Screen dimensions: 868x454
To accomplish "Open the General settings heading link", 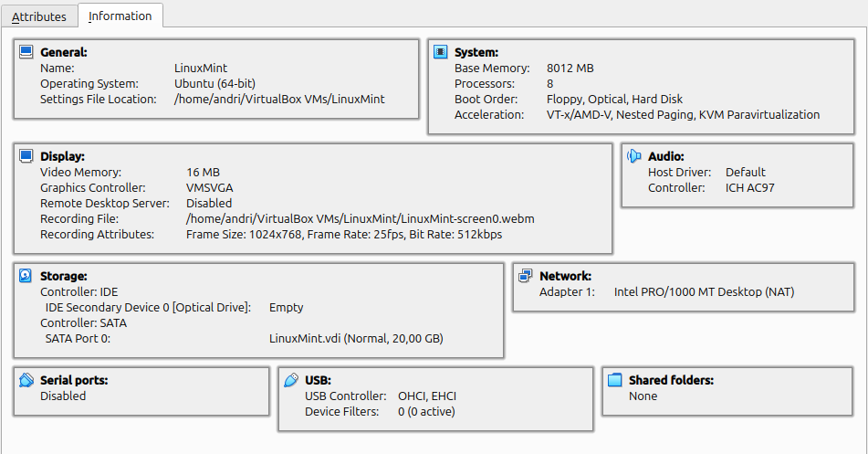I will click(64, 52).
